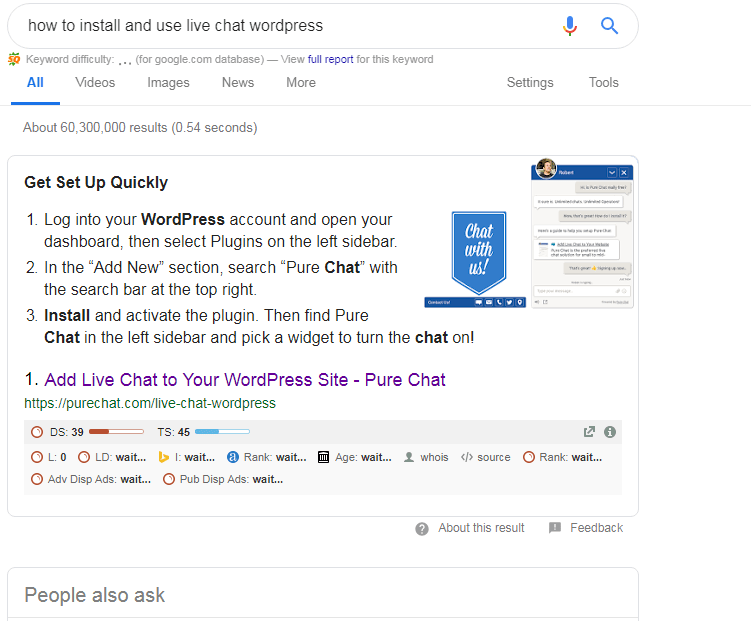Click the whois person icon

coord(409,457)
